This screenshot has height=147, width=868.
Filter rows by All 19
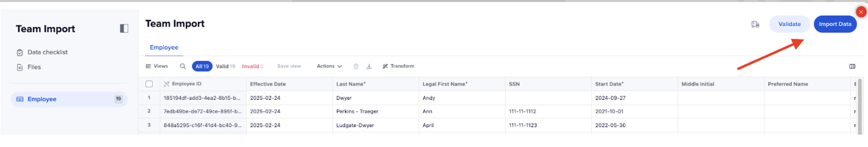[202, 67]
